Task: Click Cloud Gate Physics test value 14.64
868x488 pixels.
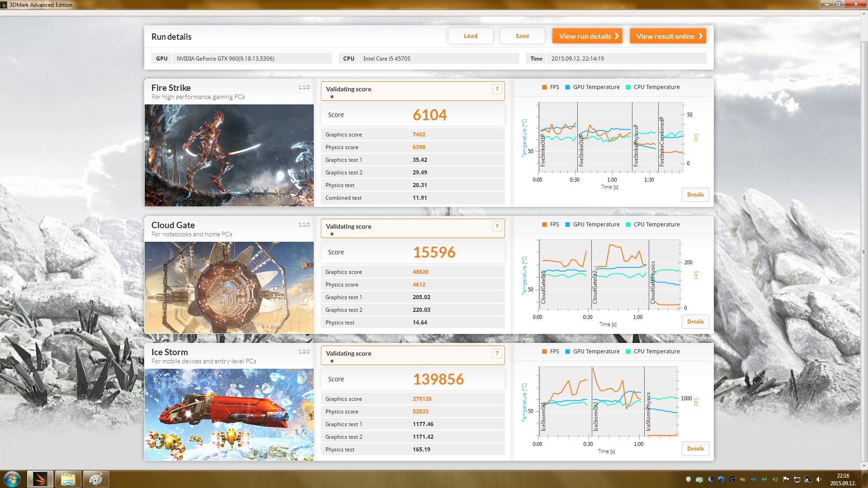Action: [x=420, y=323]
